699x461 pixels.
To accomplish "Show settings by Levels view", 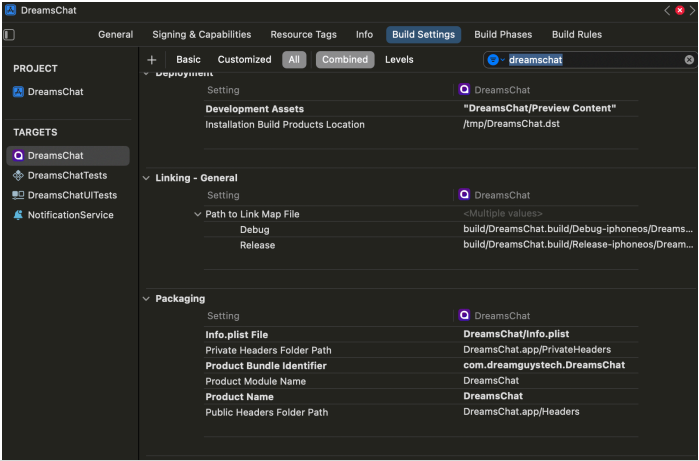I will [399, 60].
